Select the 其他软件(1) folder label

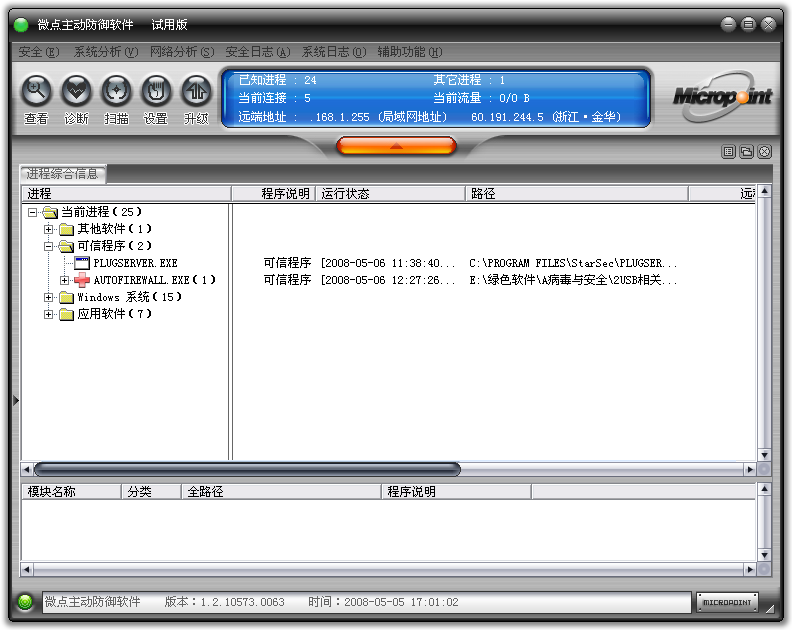coord(115,229)
